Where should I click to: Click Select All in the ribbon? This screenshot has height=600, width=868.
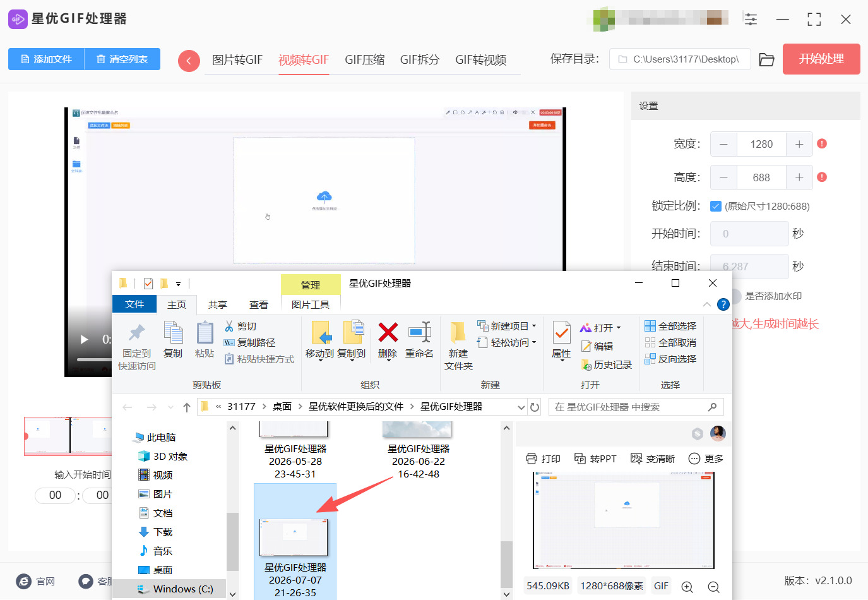[x=670, y=326]
